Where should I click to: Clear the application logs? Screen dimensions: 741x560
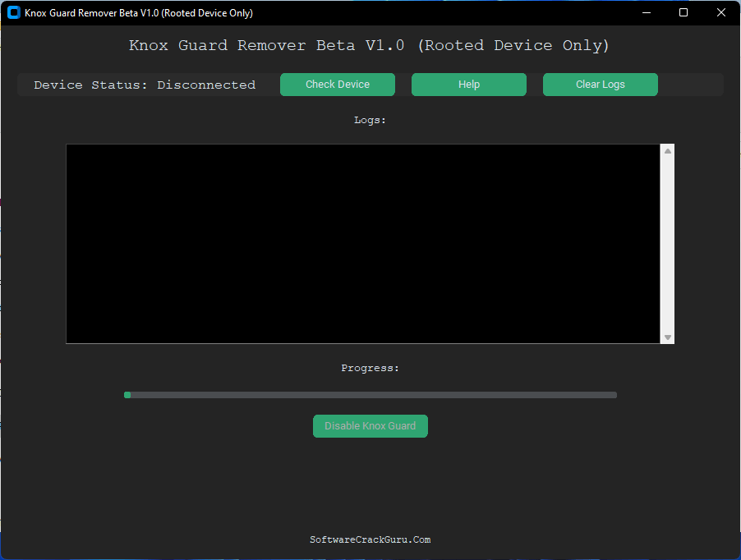click(600, 84)
